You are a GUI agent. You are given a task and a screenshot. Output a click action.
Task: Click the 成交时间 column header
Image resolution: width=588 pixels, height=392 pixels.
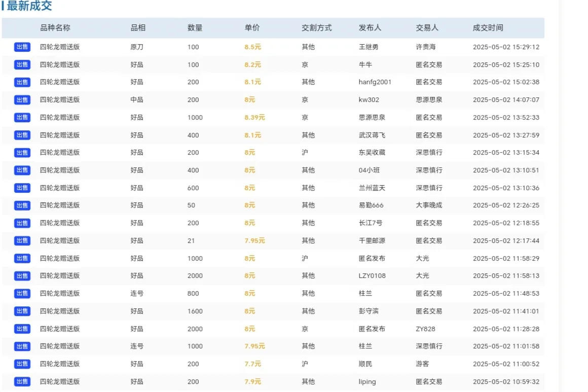coord(488,28)
